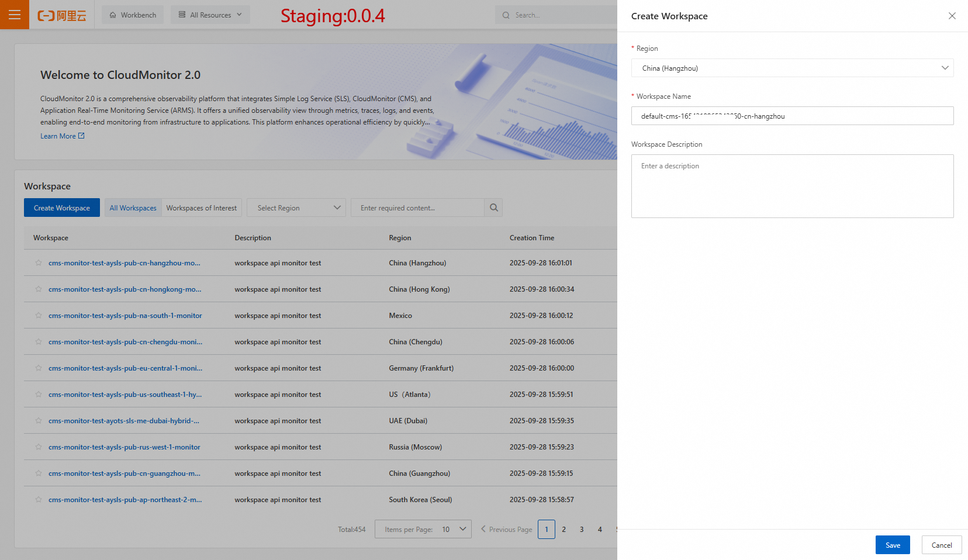Star the na-south-1-monitor workspace

point(39,316)
